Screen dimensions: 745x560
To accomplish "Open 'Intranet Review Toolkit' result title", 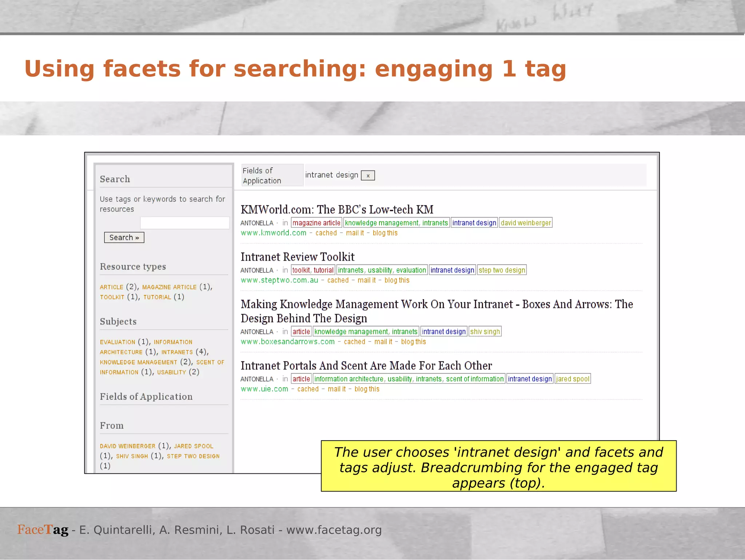I will (298, 257).
